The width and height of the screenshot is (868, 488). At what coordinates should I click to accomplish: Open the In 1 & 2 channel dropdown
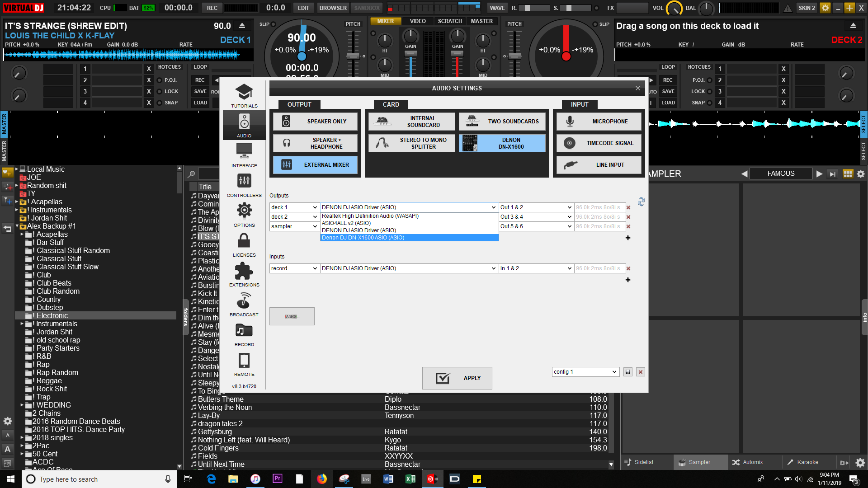click(536, 268)
